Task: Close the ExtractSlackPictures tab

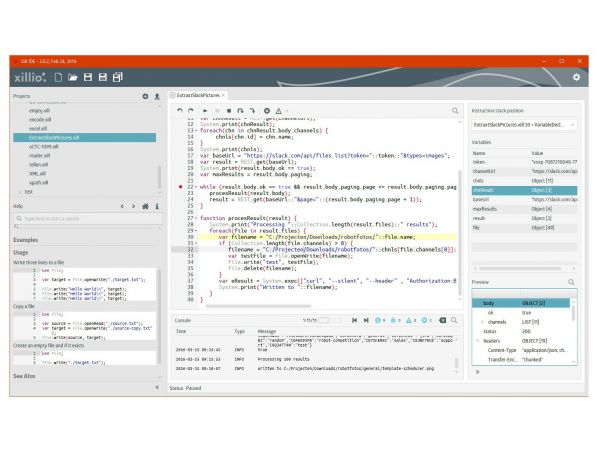Action: coord(223,95)
